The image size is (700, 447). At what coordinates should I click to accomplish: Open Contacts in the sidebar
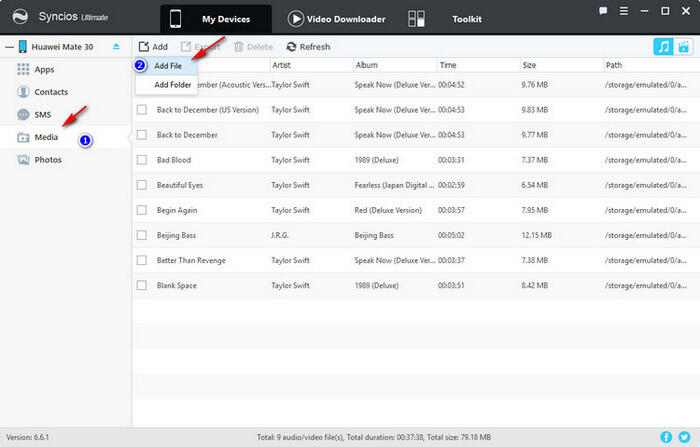pyautogui.click(x=51, y=92)
